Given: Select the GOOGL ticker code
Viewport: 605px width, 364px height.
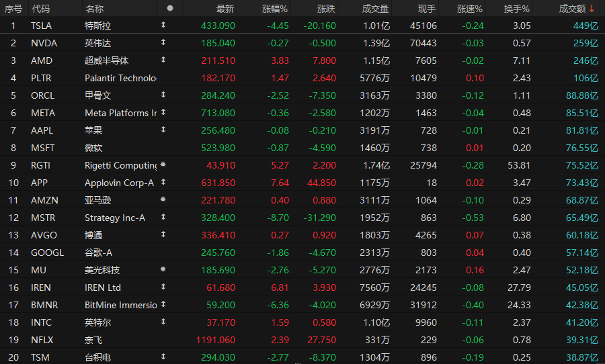Looking at the screenshot, I should click(48, 253).
